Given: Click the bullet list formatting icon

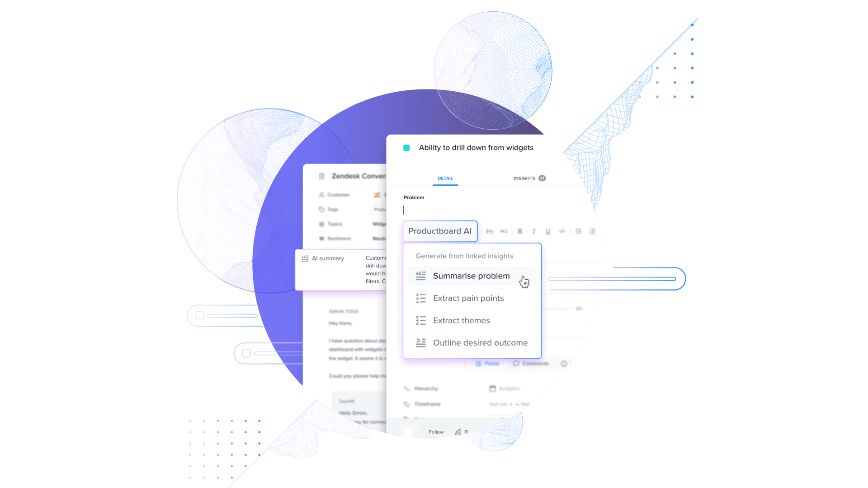Looking at the screenshot, I should click(x=578, y=231).
